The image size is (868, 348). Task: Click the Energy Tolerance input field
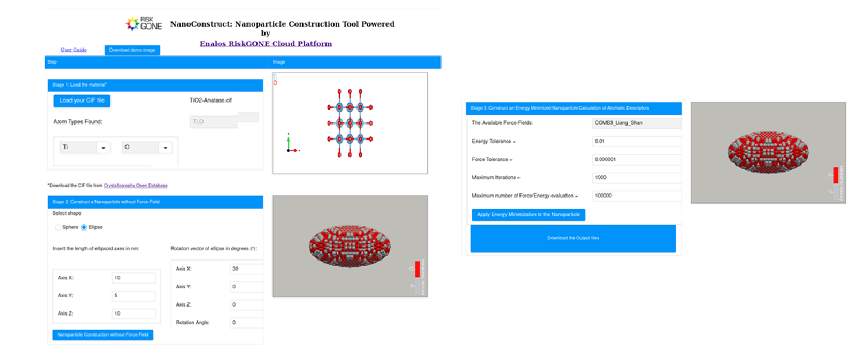(636, 141)
